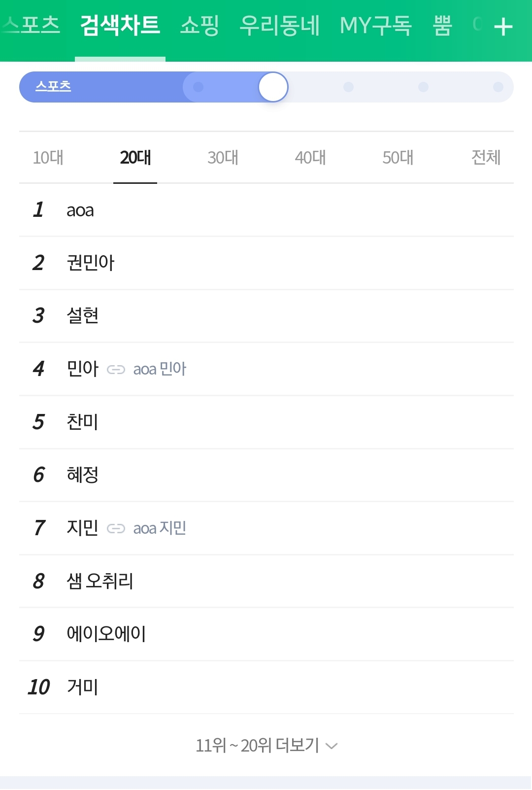Open the 쇼핑 top menu tab
The image size is (532, 790).
[x=199, y=26]
